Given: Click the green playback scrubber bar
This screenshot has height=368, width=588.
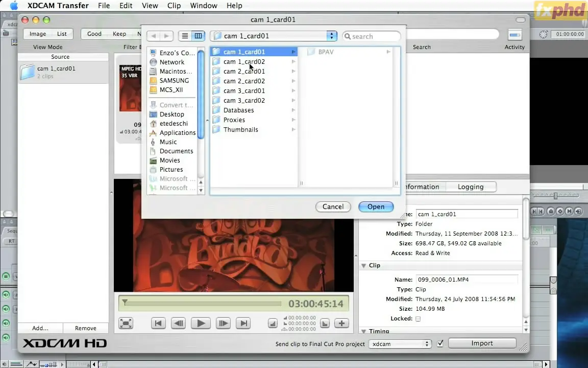Looking at the screenshot, I should tap(203, 304).
